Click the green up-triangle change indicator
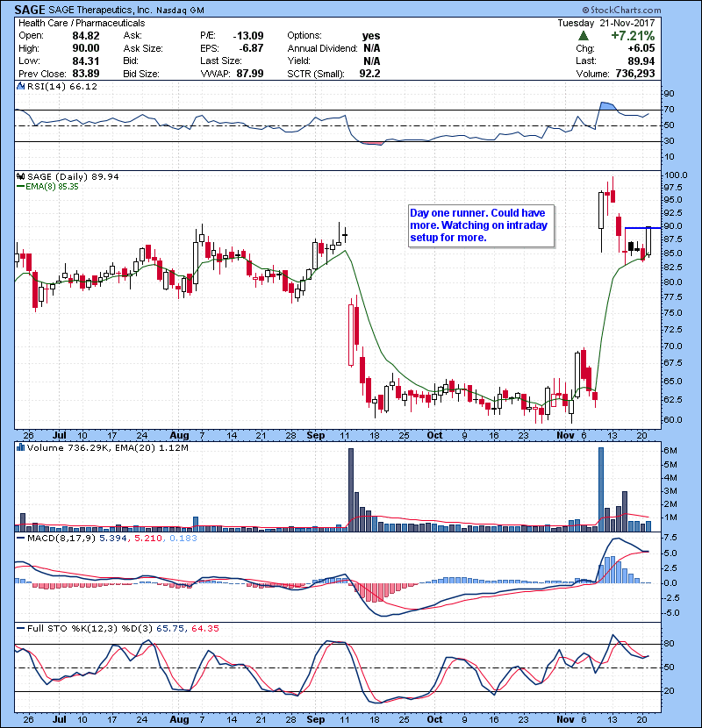 tap(584, 36)
